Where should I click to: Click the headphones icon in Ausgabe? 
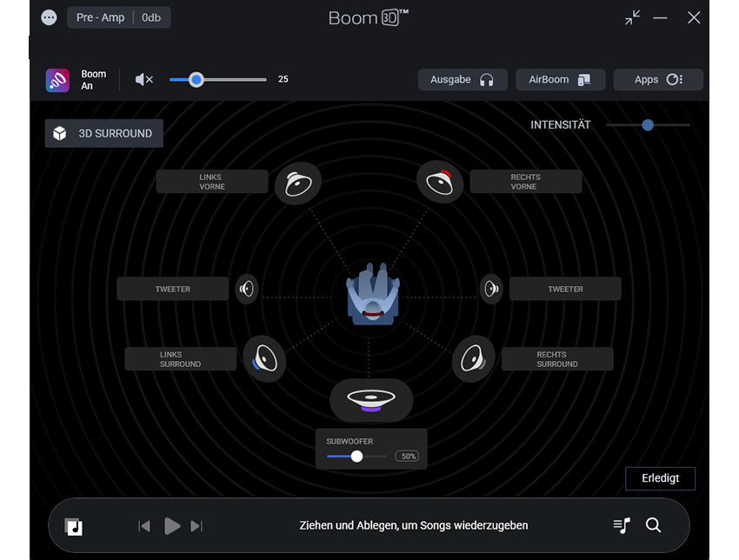point(486,80)
